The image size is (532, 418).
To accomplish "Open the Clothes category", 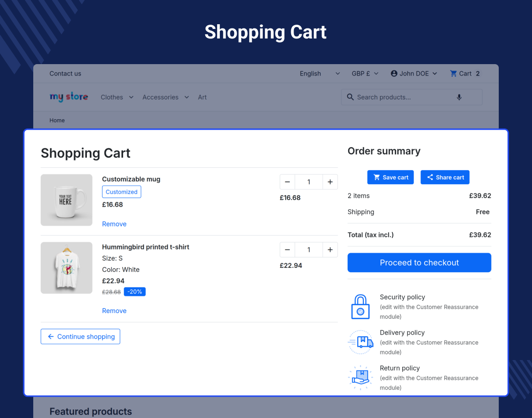I will click(x=112, y=97).
